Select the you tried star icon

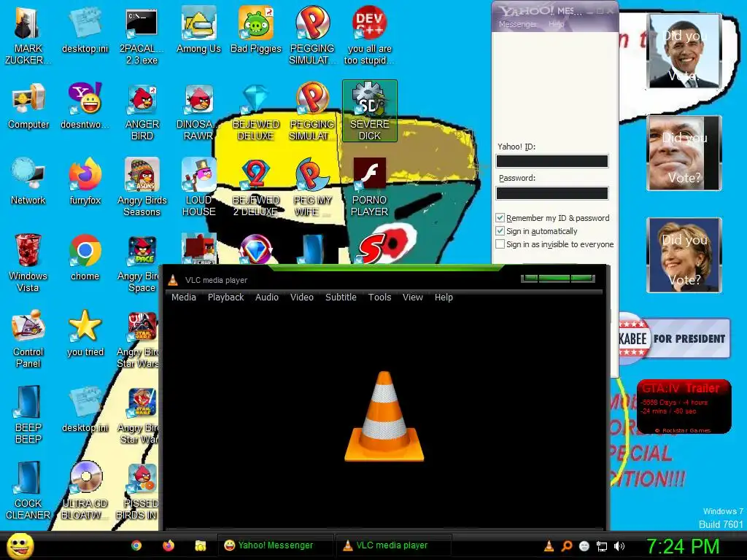click(85, 334)
